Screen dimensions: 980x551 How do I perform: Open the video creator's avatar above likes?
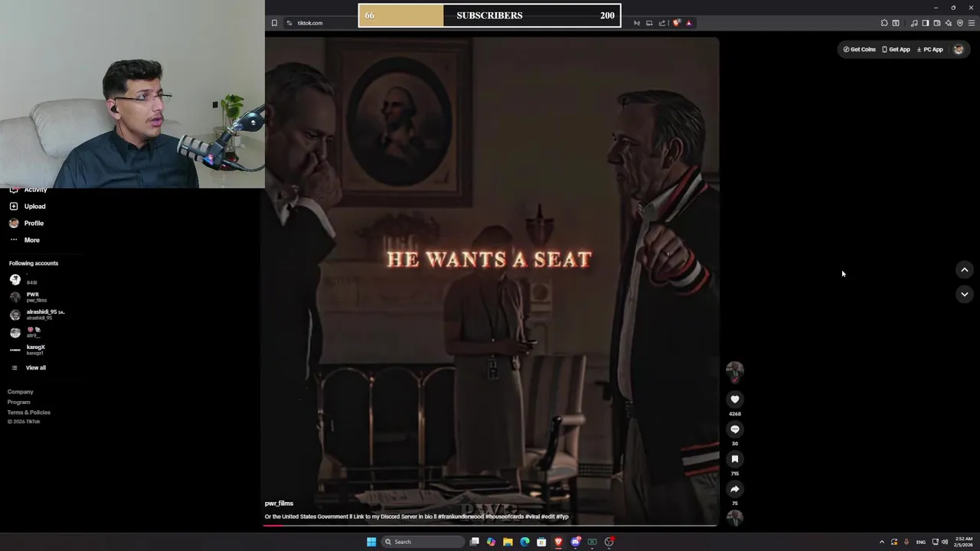click(x=735, y=371)
